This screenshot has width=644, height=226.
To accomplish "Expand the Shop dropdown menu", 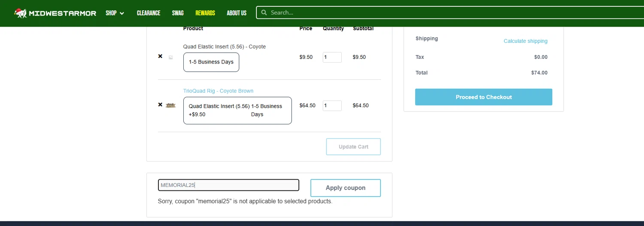I will point(115,13).
